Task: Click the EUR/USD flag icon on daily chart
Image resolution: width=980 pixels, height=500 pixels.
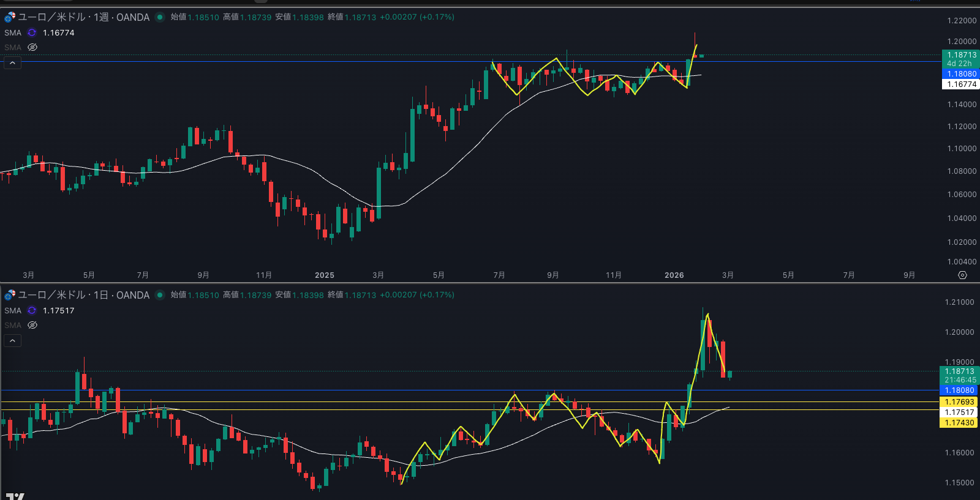Action: [10, 295]
